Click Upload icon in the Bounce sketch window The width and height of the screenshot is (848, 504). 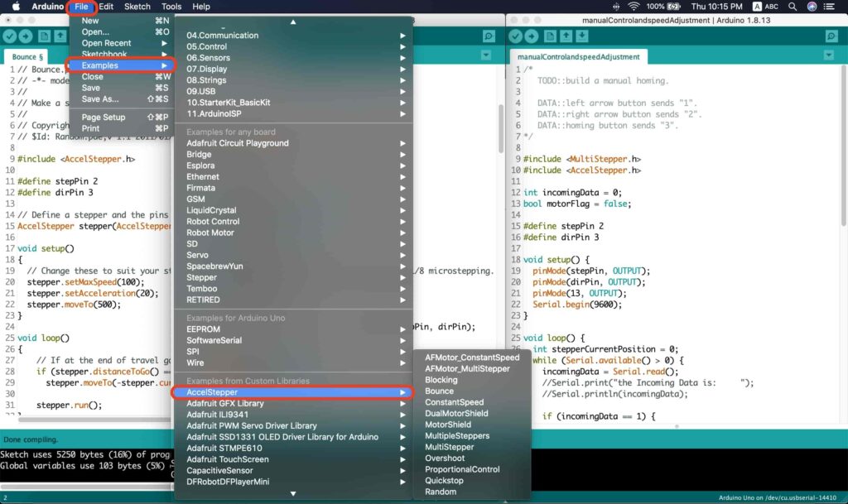(x=25, y=36)
